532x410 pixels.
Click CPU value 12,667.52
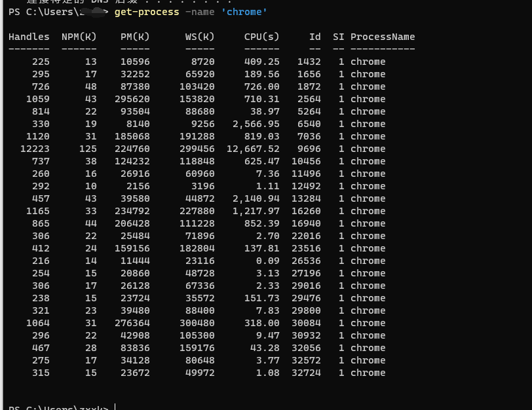coord(253,149)
